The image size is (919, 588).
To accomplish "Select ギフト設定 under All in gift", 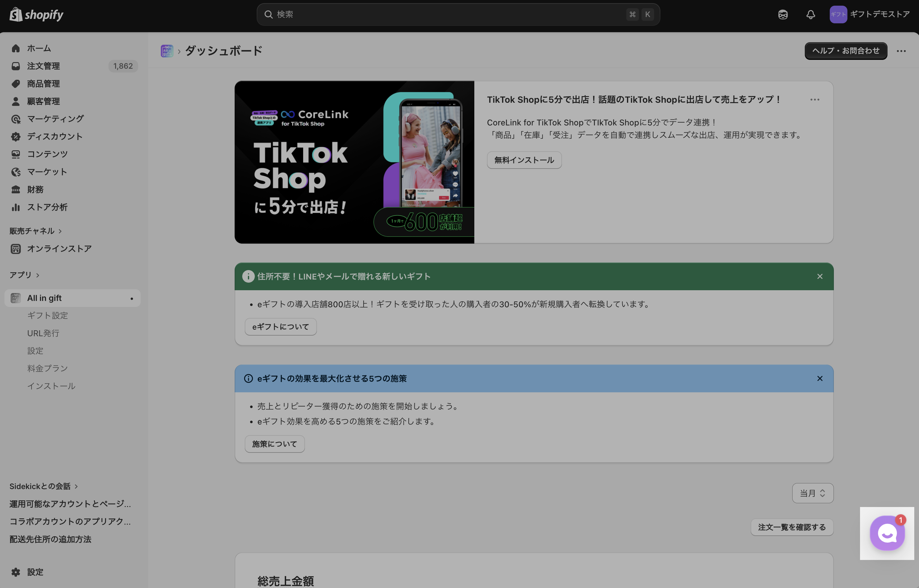I will tap(47, 315).
